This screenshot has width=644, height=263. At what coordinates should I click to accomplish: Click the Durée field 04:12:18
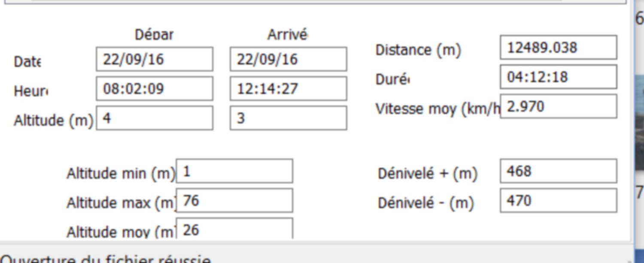pyautogui.click(x=559, y=77)
